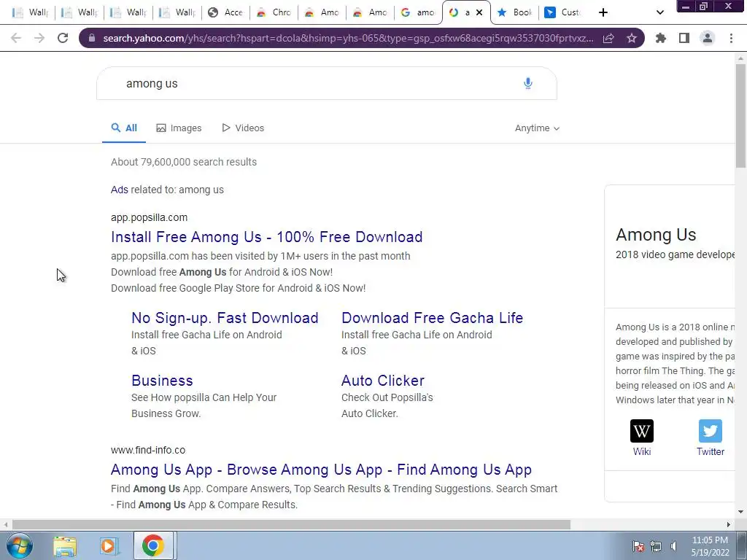Switch to the first Wallp browser tab

click(x=30, y=12)
